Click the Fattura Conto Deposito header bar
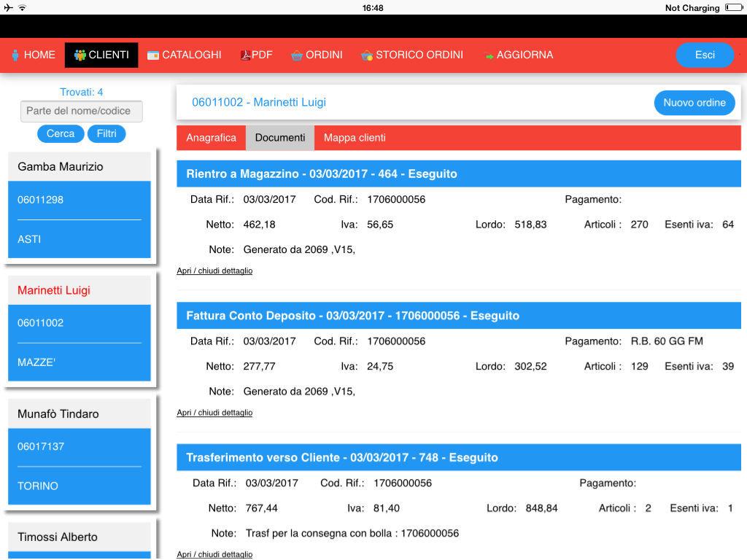 coord(459,316)
